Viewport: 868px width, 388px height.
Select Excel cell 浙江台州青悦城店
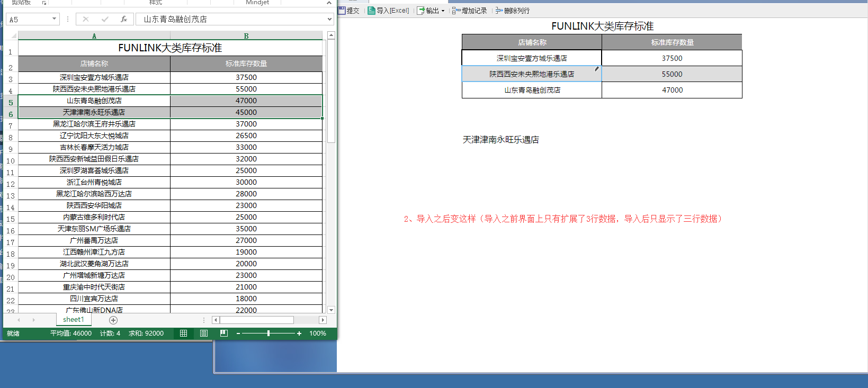(94, 182)
